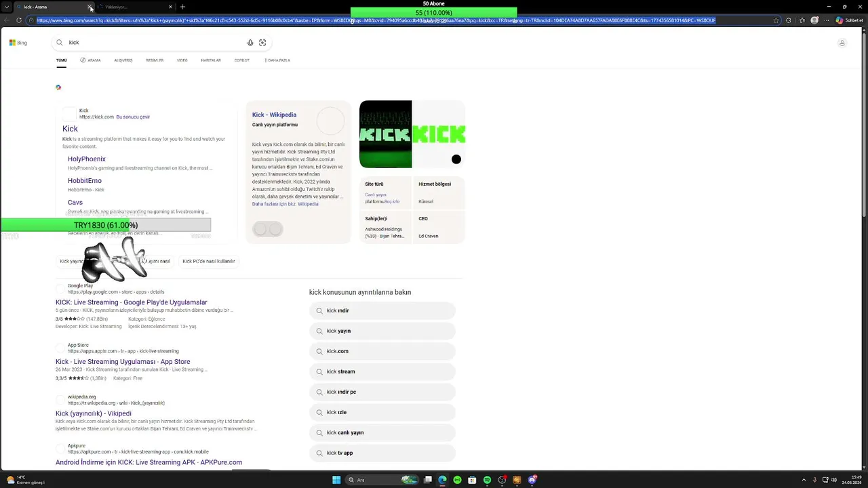
Task: Select kick stream suggestion
Action: 382,371
